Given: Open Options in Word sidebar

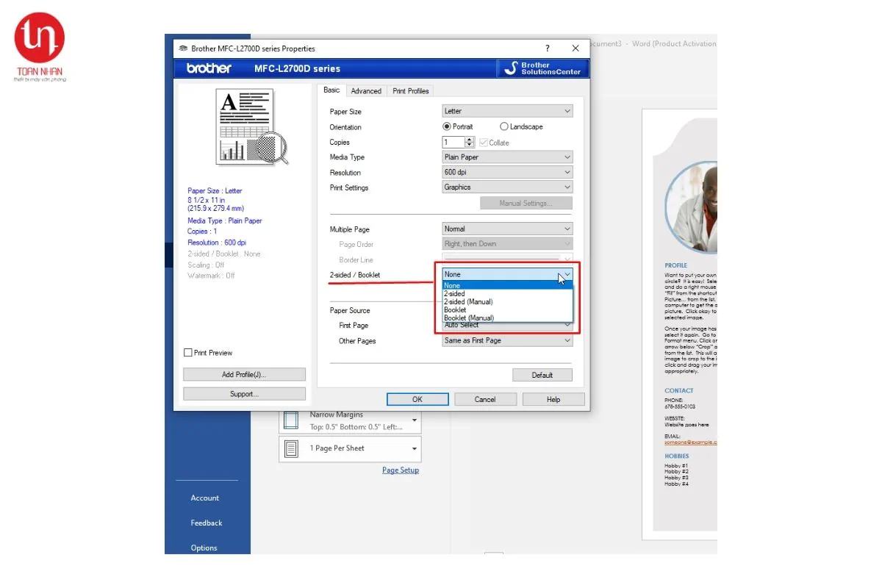Looking at the screenshot, I should pos(204,548).
